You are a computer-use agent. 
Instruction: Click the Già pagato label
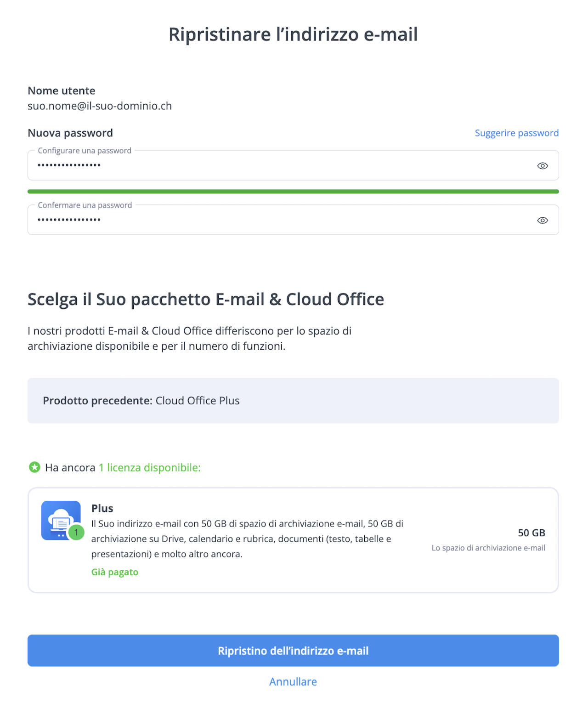click(115, 572)
